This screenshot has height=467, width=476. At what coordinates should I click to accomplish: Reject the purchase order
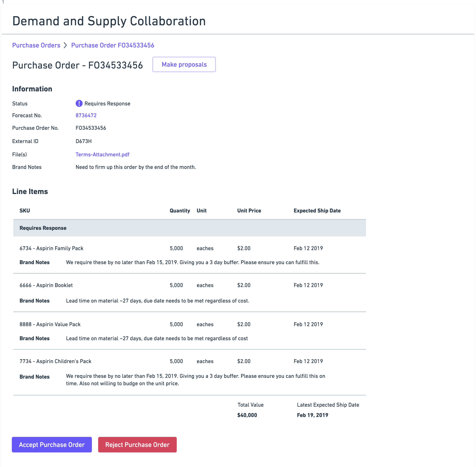(137, 444)
